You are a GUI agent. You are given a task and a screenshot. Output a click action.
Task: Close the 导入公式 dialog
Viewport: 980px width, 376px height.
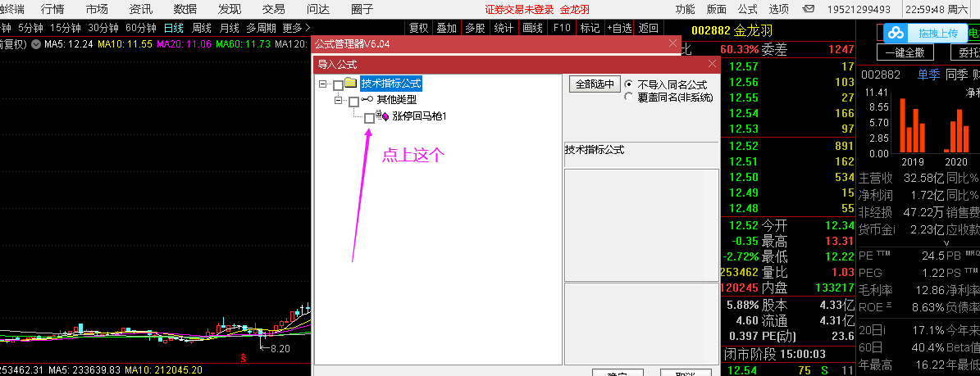coord(712,64)
